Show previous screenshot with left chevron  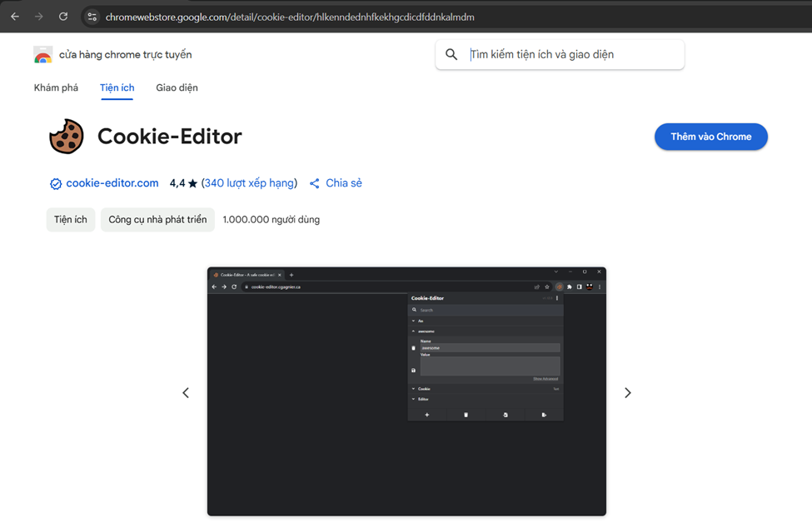[186, 393]
